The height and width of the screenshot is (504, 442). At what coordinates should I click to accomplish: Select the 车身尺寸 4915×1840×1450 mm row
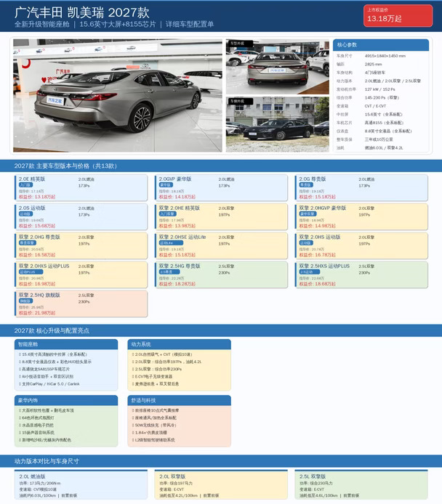(381, 56)
